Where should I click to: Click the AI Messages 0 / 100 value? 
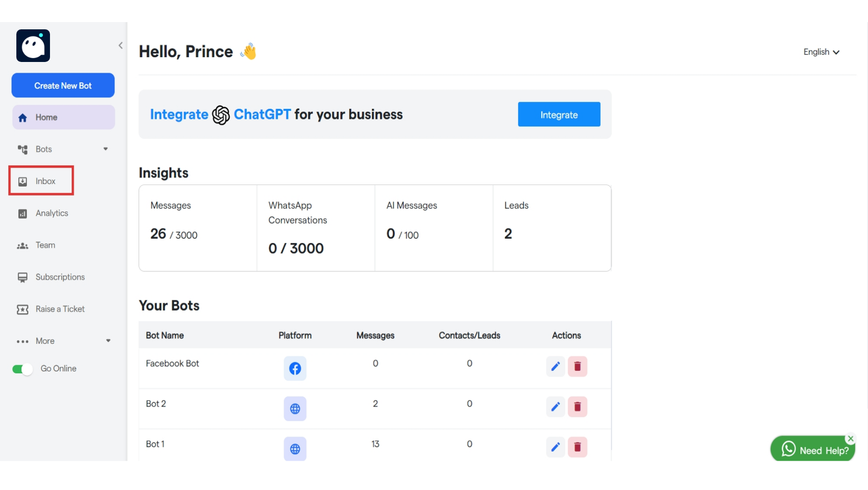point(403,234)
